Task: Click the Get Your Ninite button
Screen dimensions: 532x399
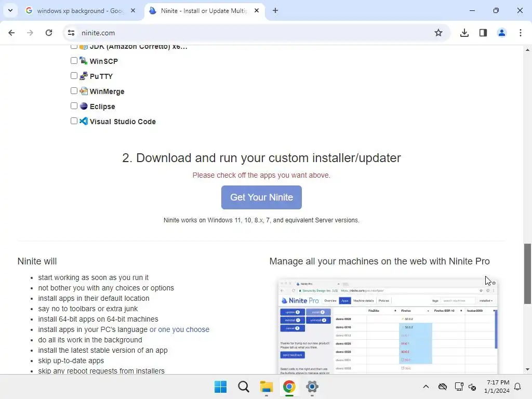Action: [261, 197]
